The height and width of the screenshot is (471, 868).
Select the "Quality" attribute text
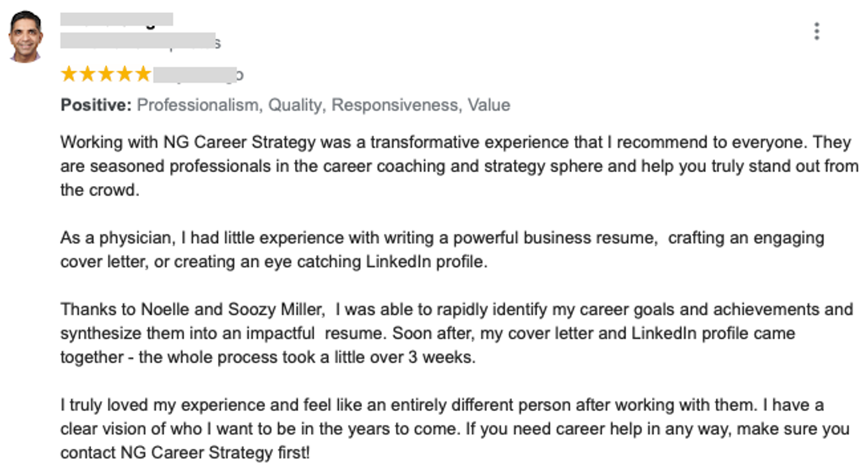pos(296,105)
